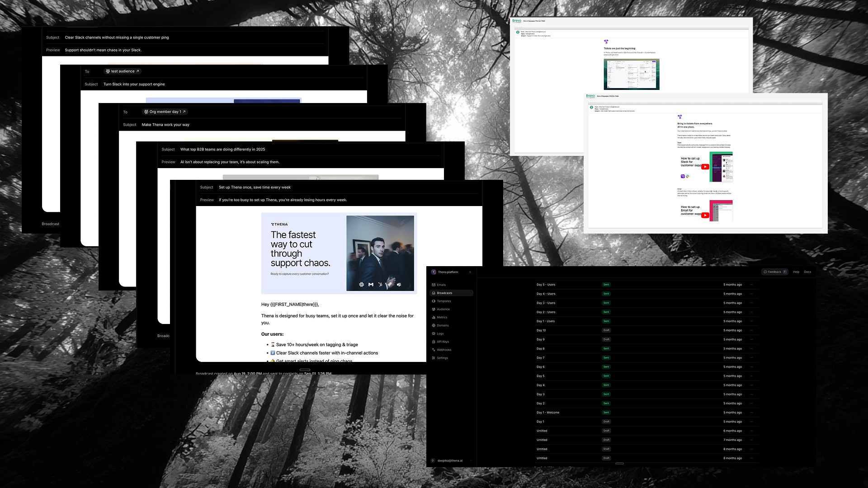
Task: Click the Templates icon in sidebar
Action: tap(434, 301)
